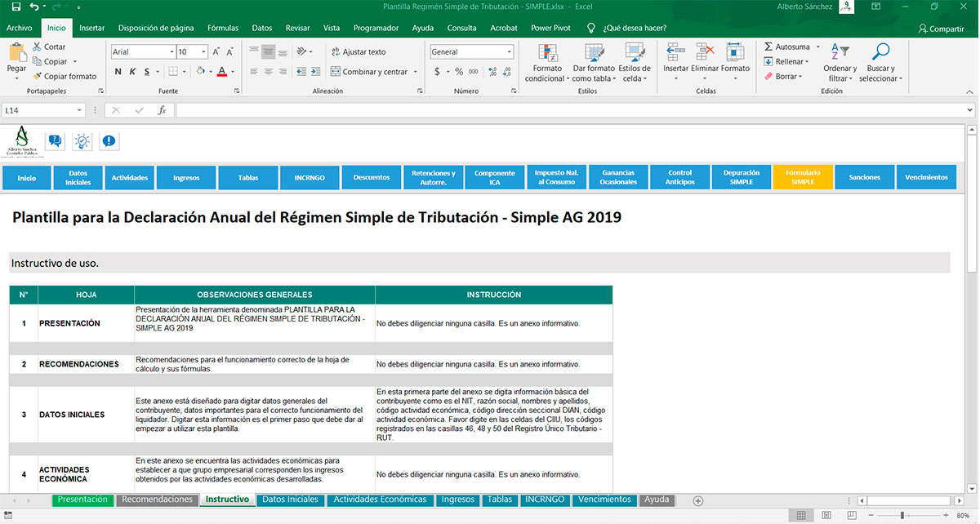Click the Eliminar cells icon
The height and width of the screenshot is (524, 980).
pyautogui.click(x=704, y=52)
